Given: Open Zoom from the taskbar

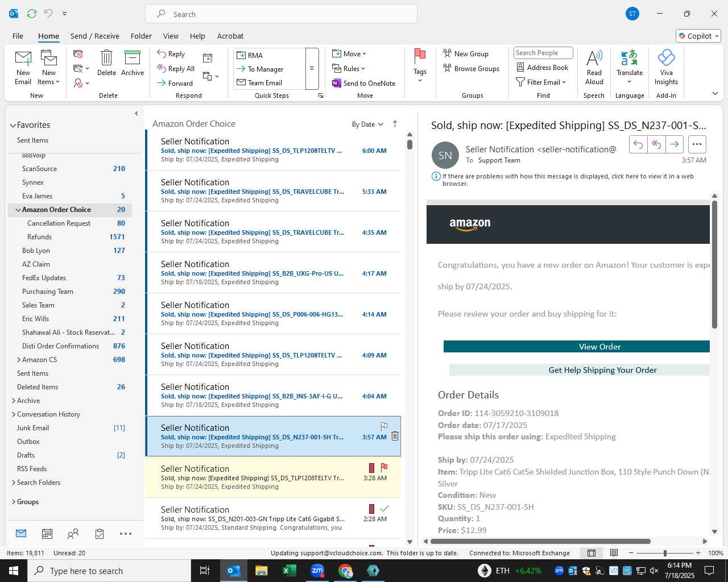Looking at the screenshot, I should click(317, 571).
